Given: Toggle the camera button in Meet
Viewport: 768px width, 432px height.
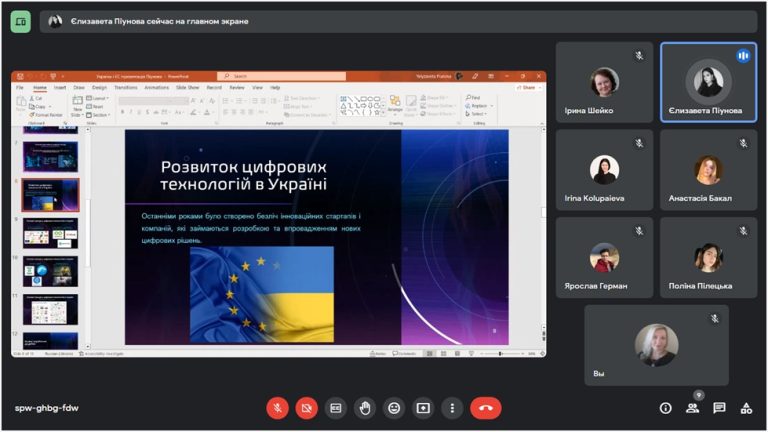Looking at the screenshot, I should click(x=307, y=408).
